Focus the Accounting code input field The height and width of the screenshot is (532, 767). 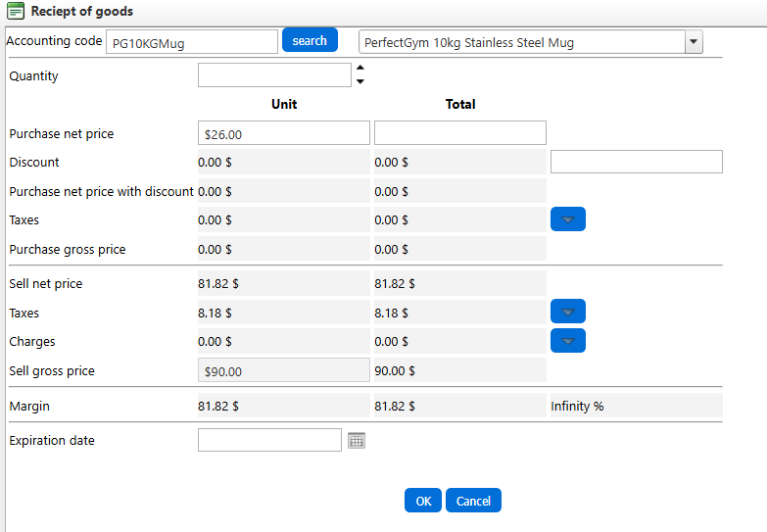[191, 42]
